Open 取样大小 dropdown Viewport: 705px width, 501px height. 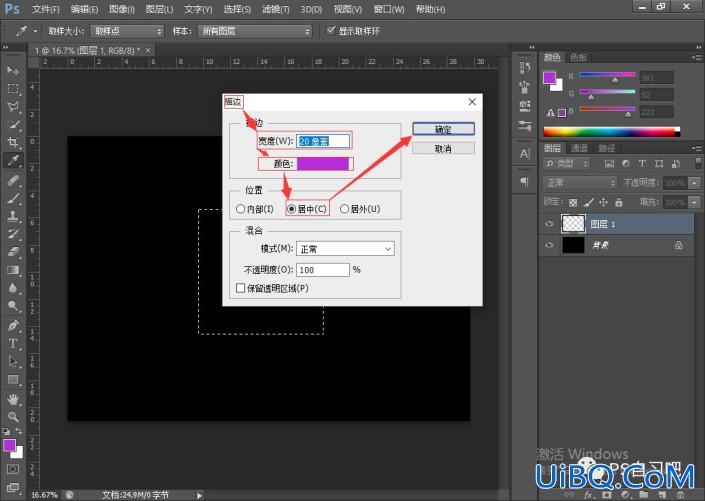[127, 31]
